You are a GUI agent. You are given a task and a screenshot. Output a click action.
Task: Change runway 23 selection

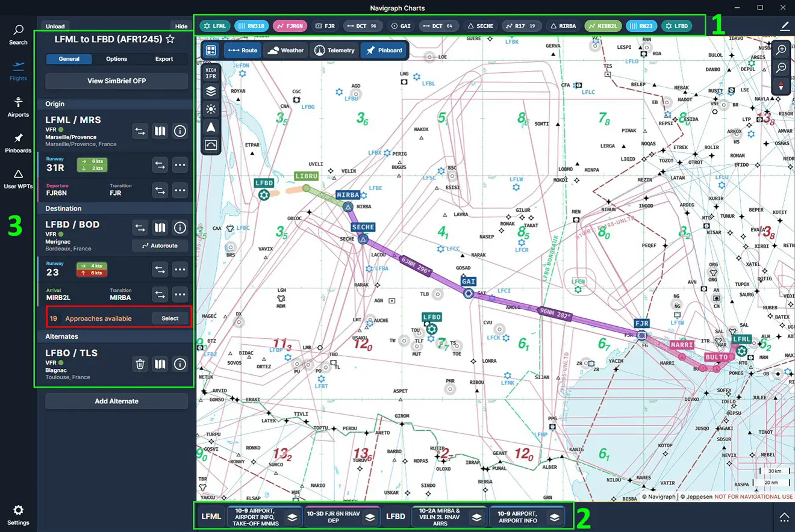pyautogui.click(x=160, y=270)
